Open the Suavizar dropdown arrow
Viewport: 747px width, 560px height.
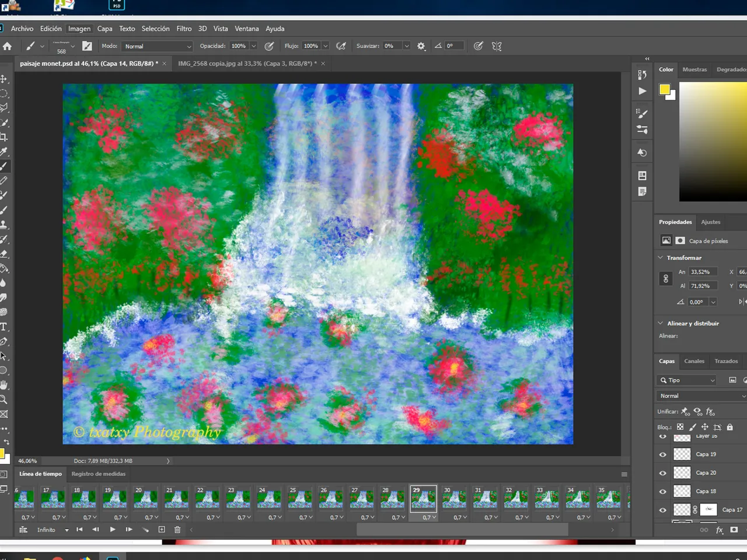point(407,46)
